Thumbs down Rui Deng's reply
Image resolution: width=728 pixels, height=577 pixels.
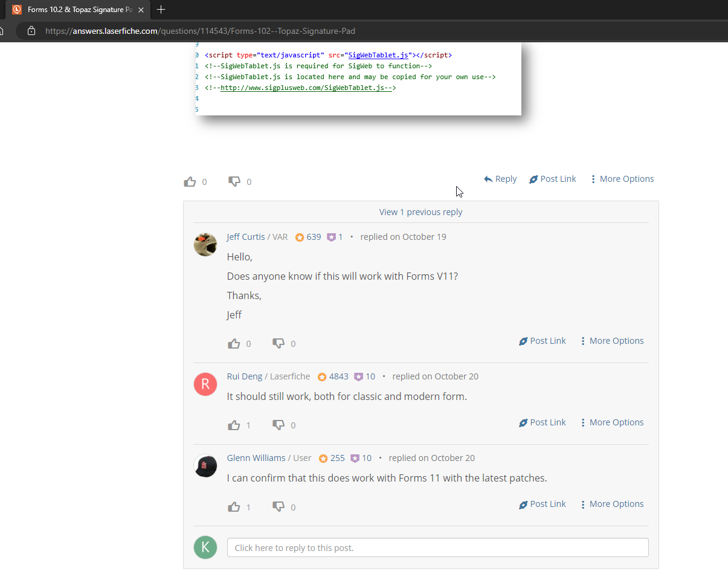[279, 425]
